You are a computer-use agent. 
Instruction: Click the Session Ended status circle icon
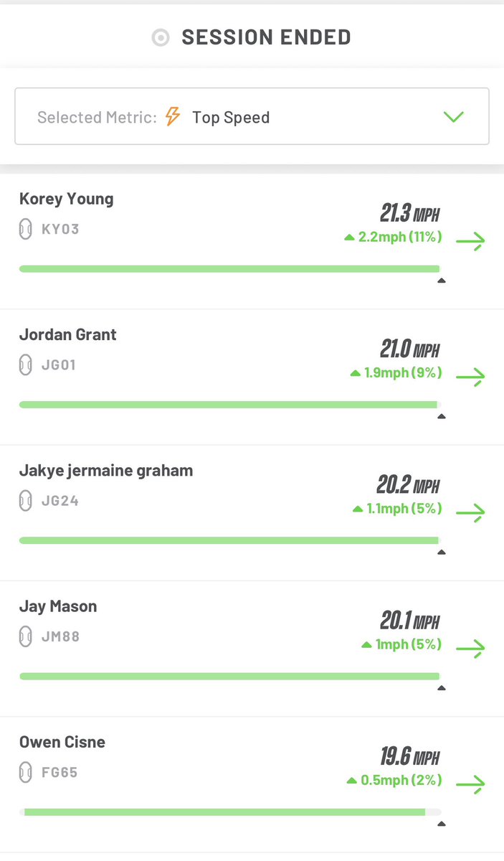tap(161, 38)
